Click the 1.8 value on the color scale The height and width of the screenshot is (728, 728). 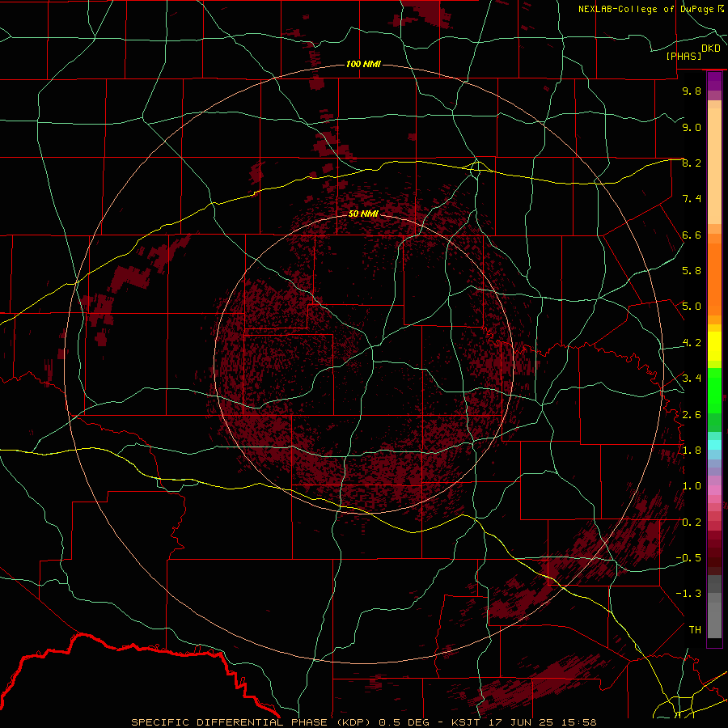coord(692,451)
